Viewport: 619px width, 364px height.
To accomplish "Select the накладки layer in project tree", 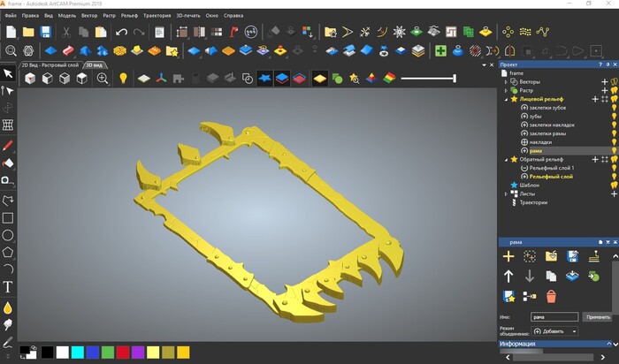I will click(x=541, y=142).
